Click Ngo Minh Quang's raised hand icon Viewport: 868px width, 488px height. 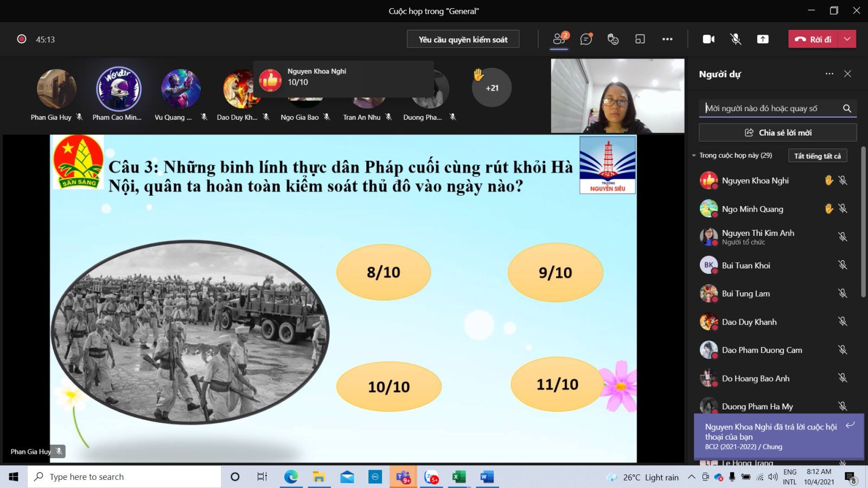829,208
